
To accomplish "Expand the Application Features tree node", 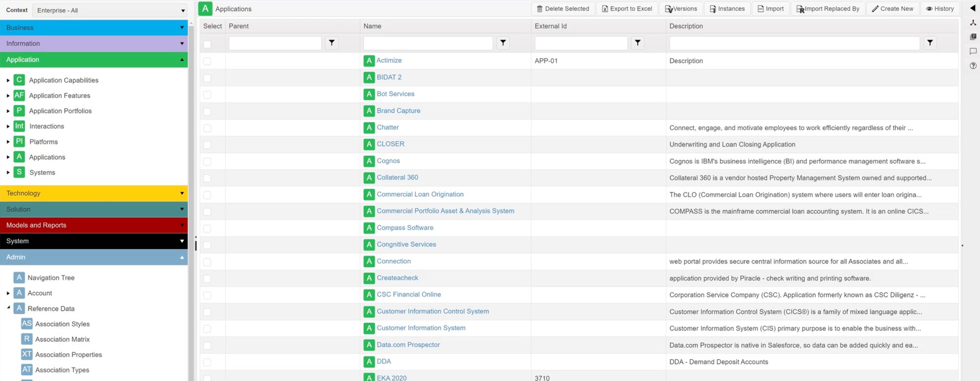I will pos(8,96).
